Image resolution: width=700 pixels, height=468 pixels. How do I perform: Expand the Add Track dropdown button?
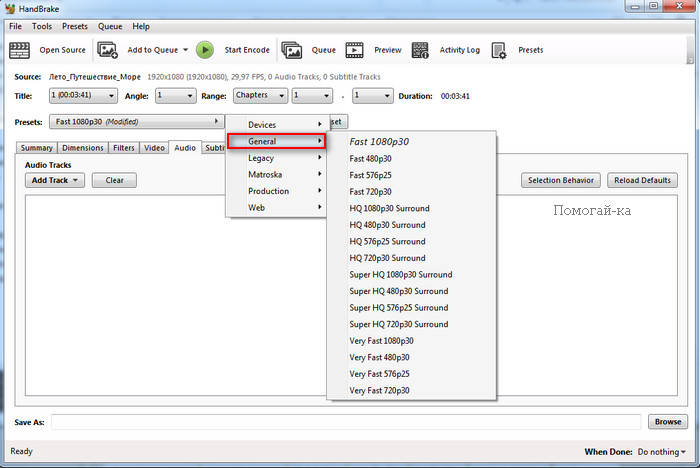(x=55, y=180)
